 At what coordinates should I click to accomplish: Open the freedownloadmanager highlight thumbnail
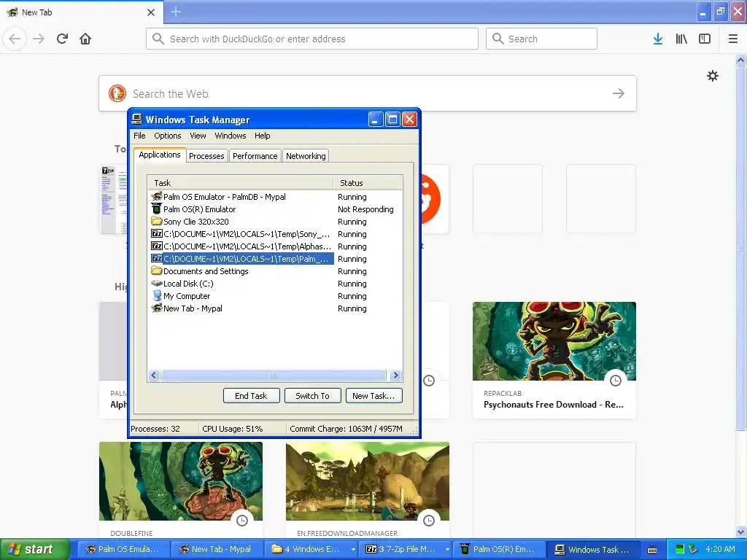pyautogui.click(x=368, y=481)
